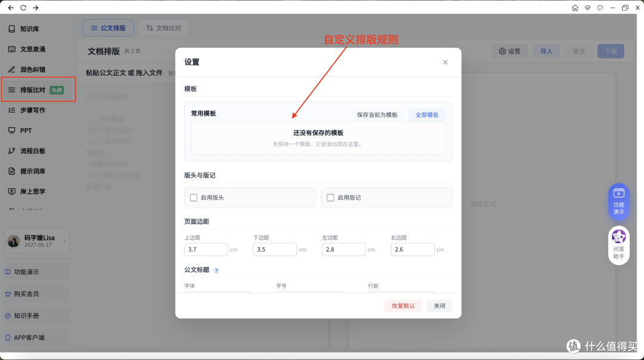This screenshot has height=360, width=644.
Task: Open 功能演示 in lower sidebar
Action: [x=36, y=272]
